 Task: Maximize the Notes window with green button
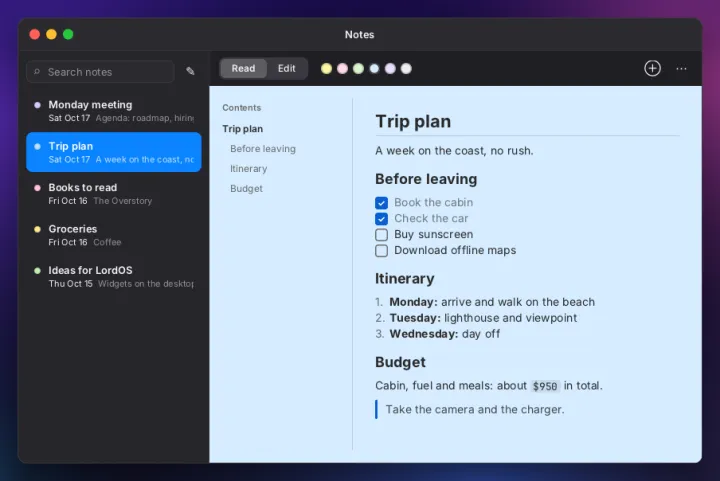click(x=68, y=34)
